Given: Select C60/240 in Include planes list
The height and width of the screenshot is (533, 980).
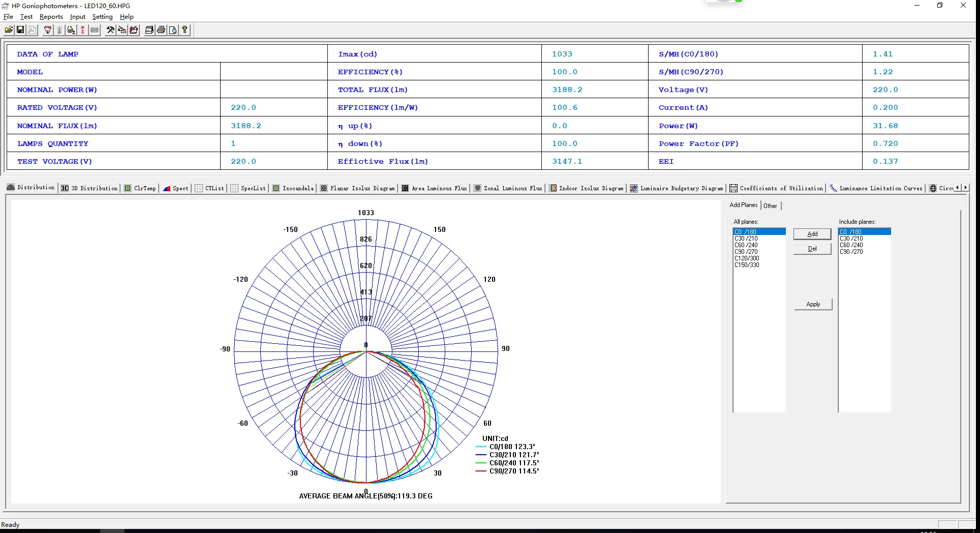Looking at the screenshot, I should click(x=851, y=245).
